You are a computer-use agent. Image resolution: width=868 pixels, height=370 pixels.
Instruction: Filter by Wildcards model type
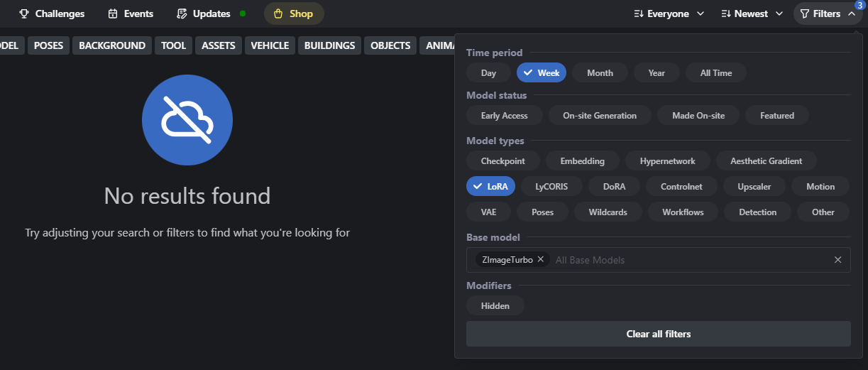607,212
